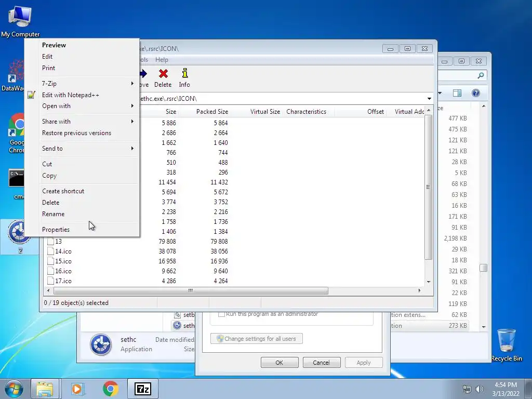
Task: Open Windows Explorer from taskbar
Action: tap(45, 389)
